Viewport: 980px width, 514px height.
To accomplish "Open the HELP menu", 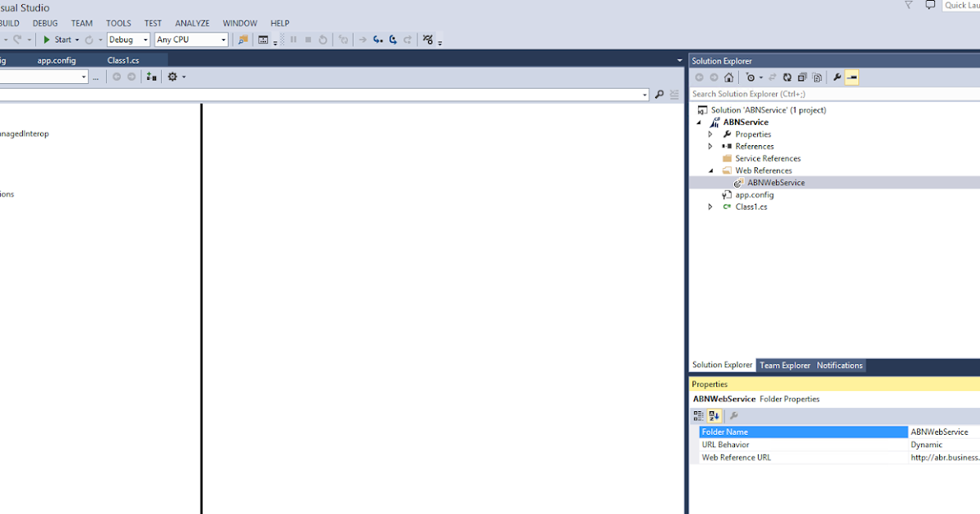I will pos(280,24).
